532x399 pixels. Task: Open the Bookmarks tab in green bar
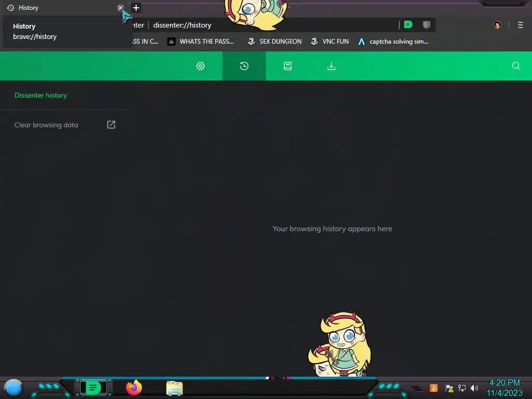[288, 66]
